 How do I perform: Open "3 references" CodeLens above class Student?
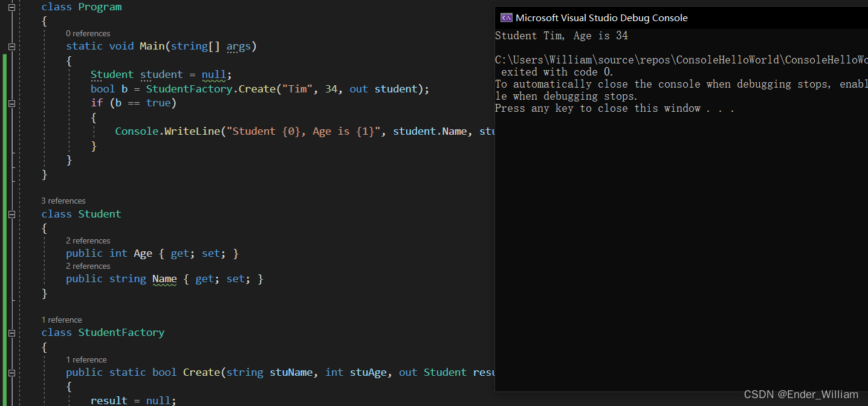63,201
